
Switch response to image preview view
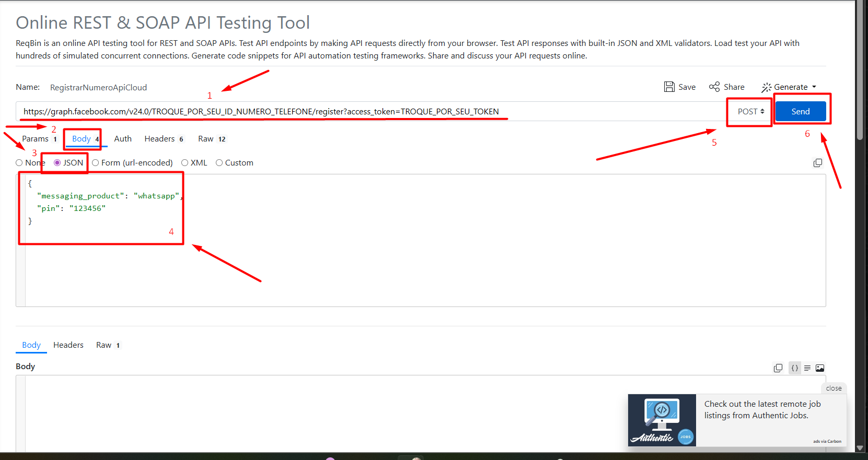point(820,368)
